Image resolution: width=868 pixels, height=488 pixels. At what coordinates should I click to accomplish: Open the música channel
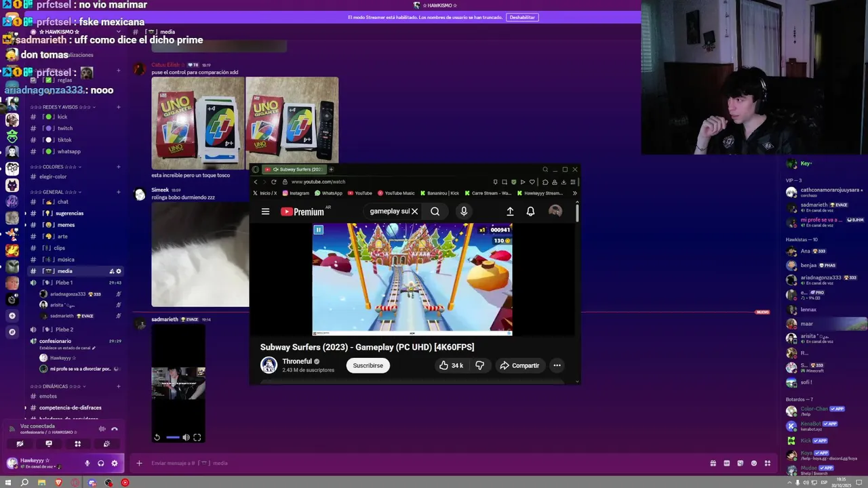66,260
